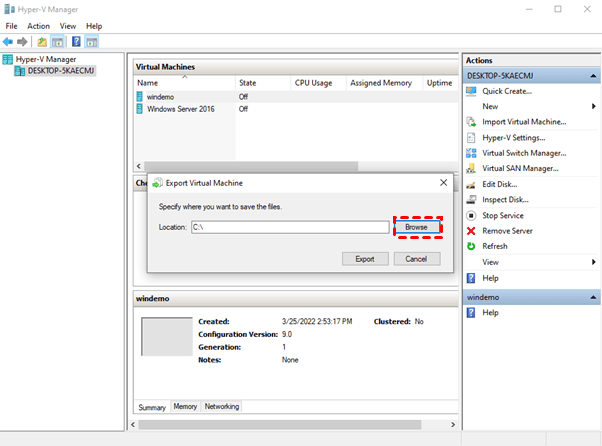The height and width of the screenshot is (446, 602).
Task: Sort by the State column header
Action: click(263, 83)
